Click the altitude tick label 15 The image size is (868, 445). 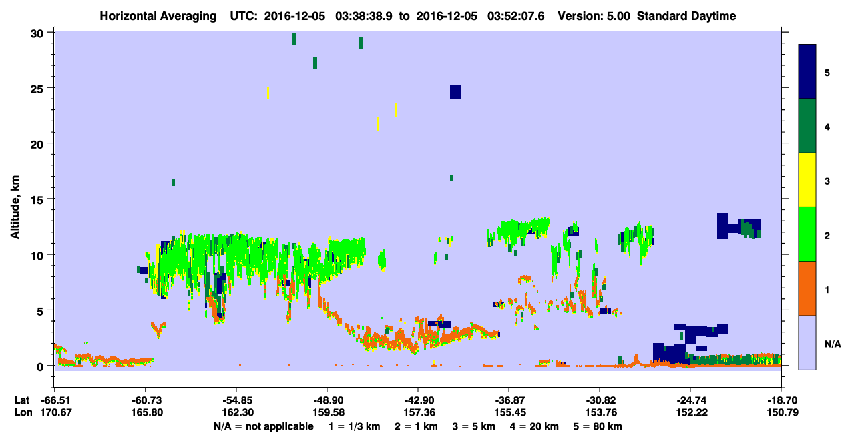coord(39,199)
